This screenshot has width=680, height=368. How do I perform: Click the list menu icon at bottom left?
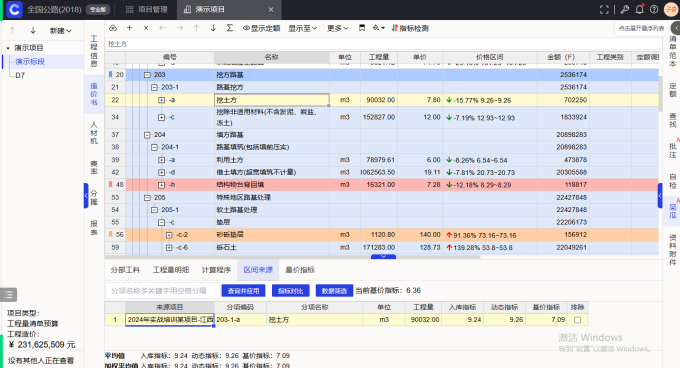click(x=9, y=295)
